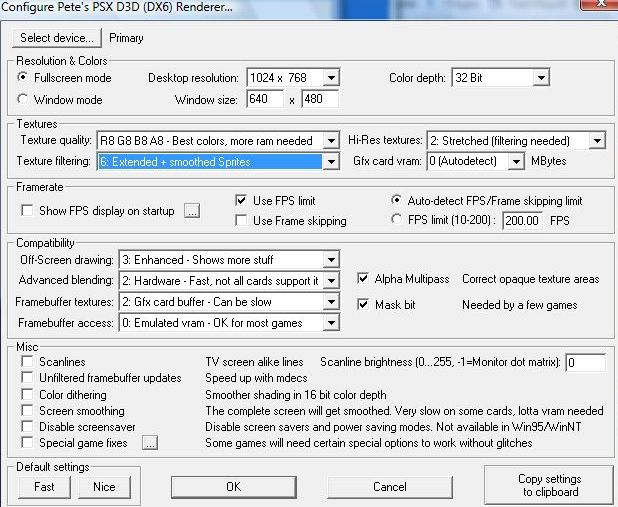Select Window mode radio button
Image resolution: width=618 pixels, height=507 pixels.
pos(23,99)
